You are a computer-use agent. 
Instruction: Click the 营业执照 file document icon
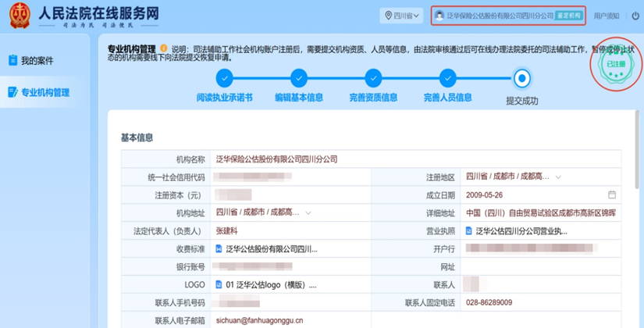[x=468, y=231]
